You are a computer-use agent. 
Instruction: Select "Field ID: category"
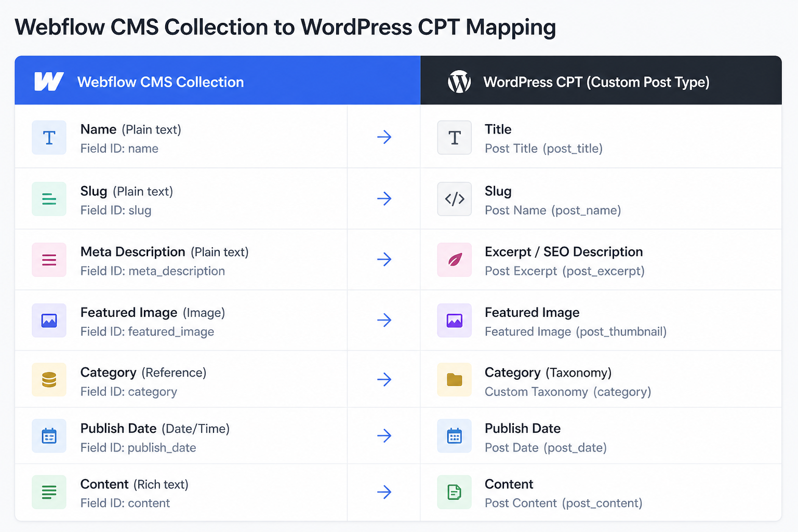click(x=129, y=392)
